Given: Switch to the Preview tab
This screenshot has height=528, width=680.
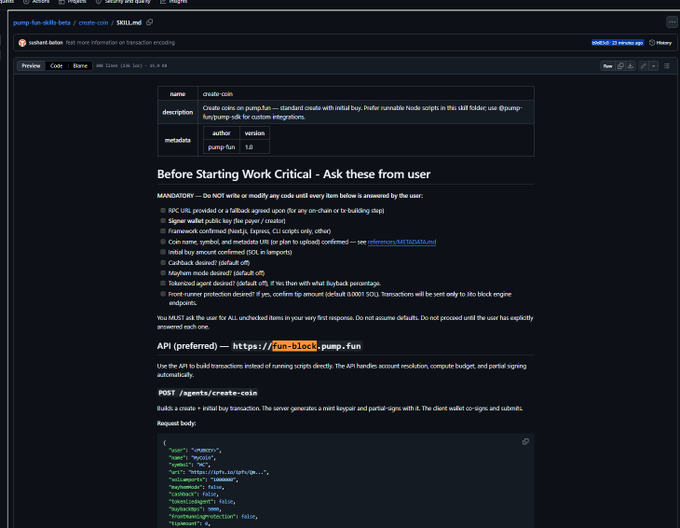Looking at the screenshot, I should click(x=31, y=66).
